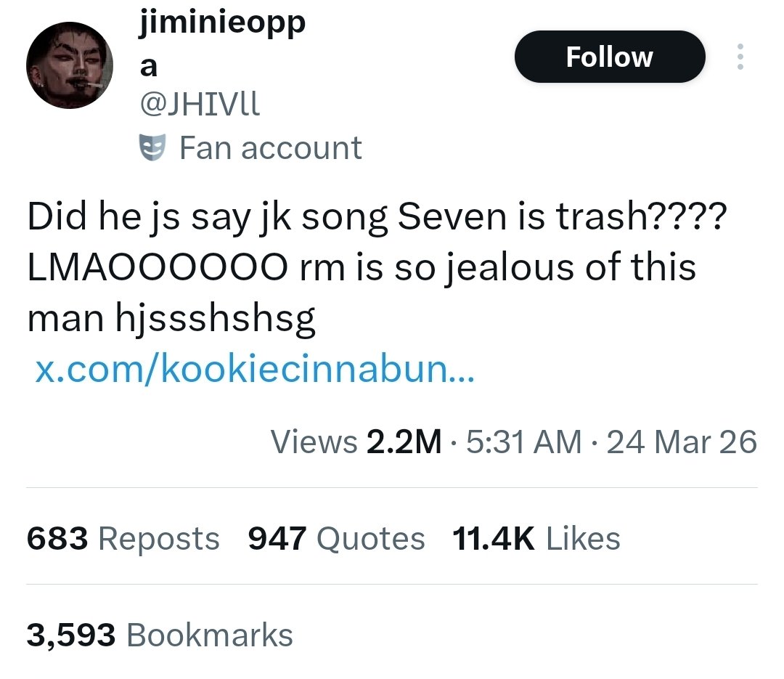View the 683 Reposts list

pos(123,539)
